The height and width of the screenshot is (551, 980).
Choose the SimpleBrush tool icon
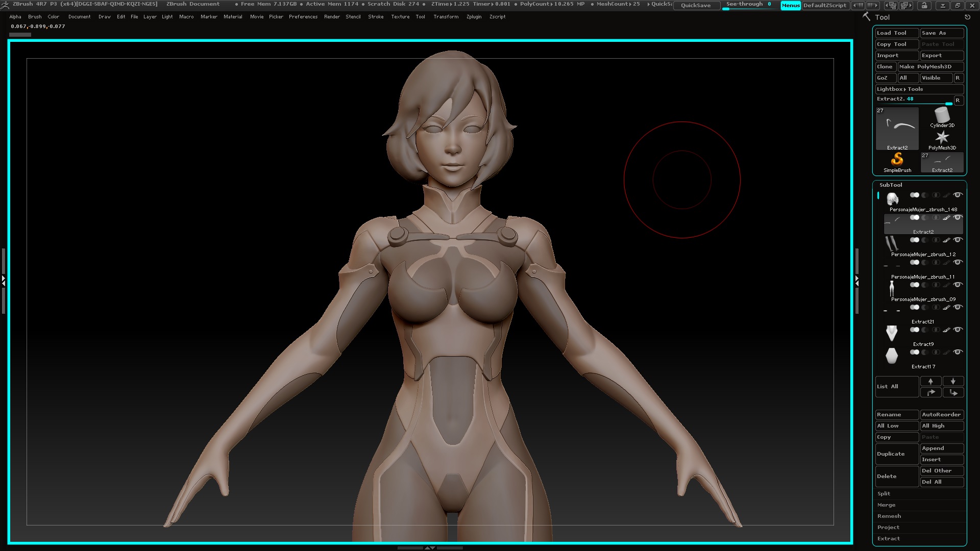coord(897,160)
